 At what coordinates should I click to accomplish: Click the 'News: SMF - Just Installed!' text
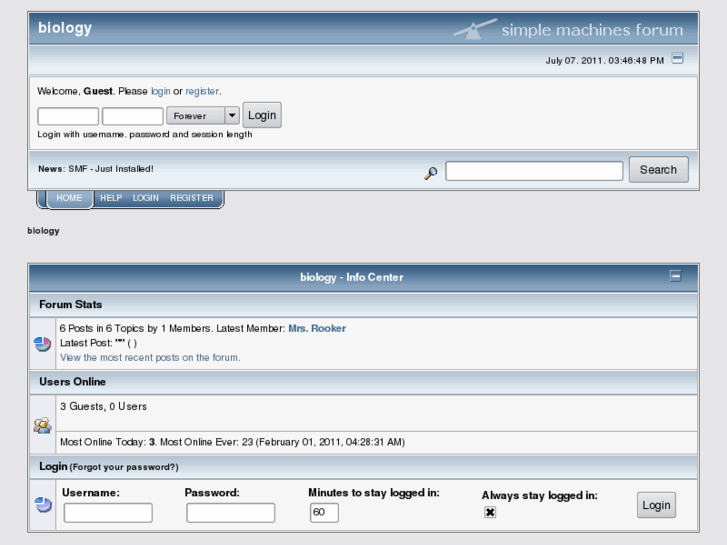click(x=96, y=169)
